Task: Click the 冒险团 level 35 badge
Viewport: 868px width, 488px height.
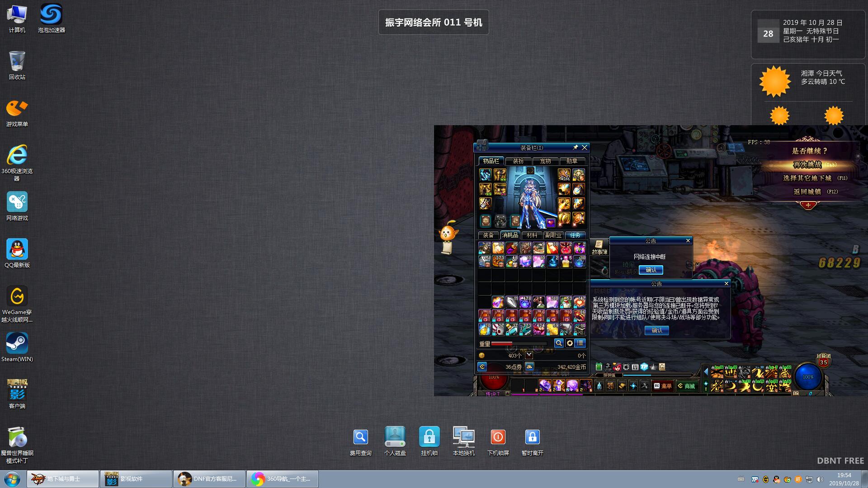Action: tap(823, 361)
